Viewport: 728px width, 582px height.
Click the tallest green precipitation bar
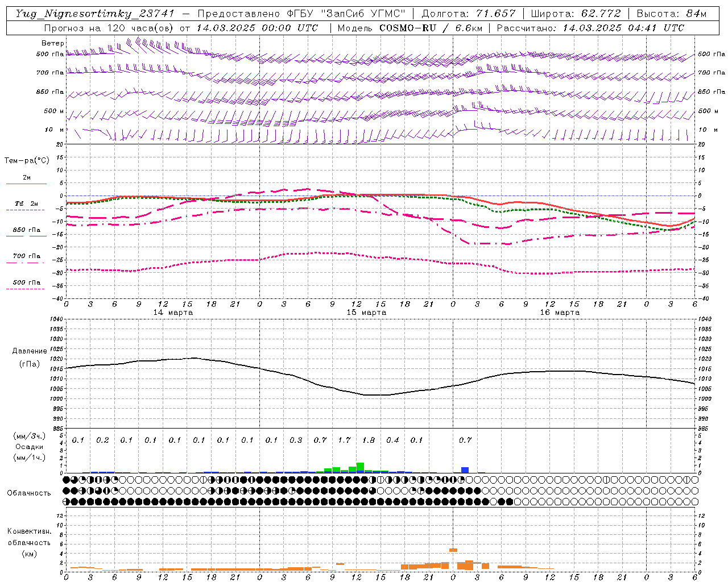[360, 467]
